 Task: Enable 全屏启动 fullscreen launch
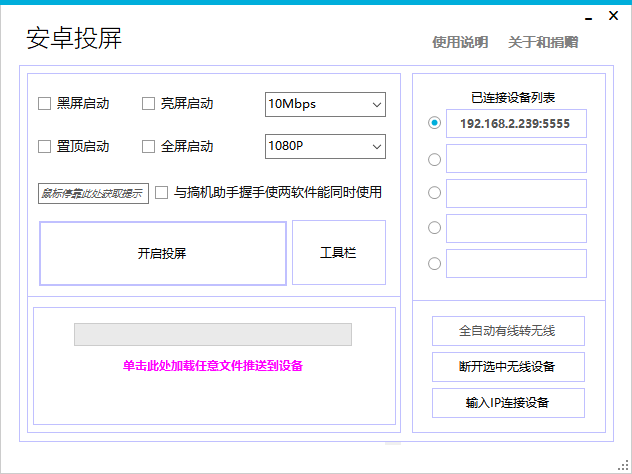pyautogui.click(x=148, y=146)
